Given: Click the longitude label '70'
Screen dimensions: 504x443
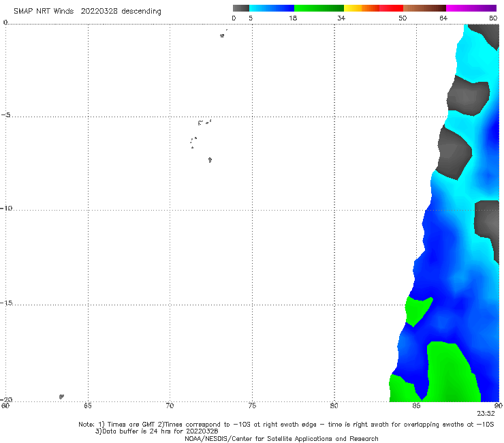Looking at the screenshot, I should click(170, 406).
